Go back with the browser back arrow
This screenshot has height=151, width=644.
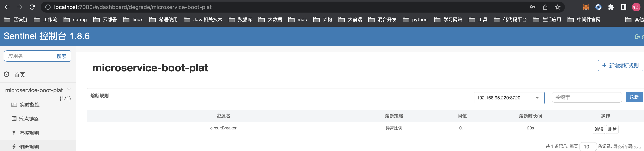(x=7, y=7)
